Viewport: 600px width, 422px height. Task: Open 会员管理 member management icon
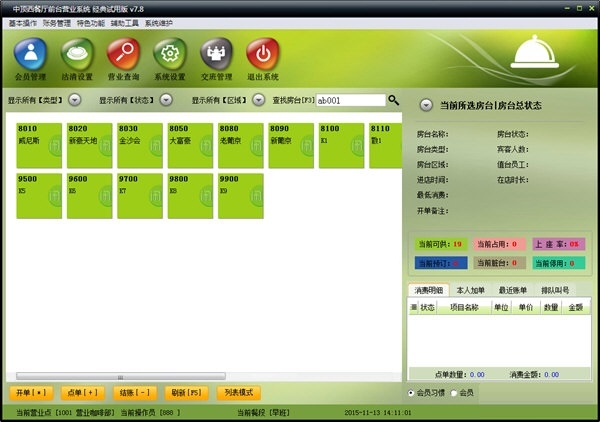coord(32,55)
